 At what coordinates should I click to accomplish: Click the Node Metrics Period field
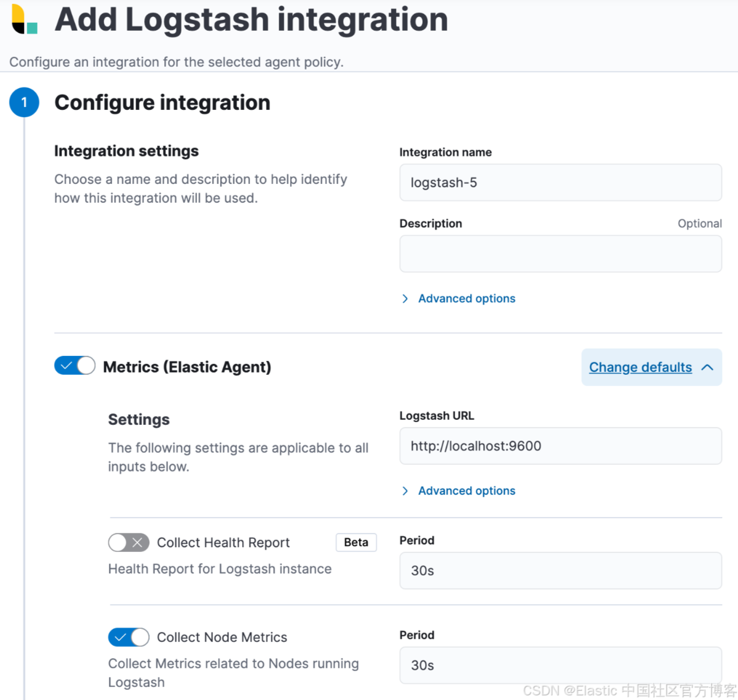(x=560, y=665)
